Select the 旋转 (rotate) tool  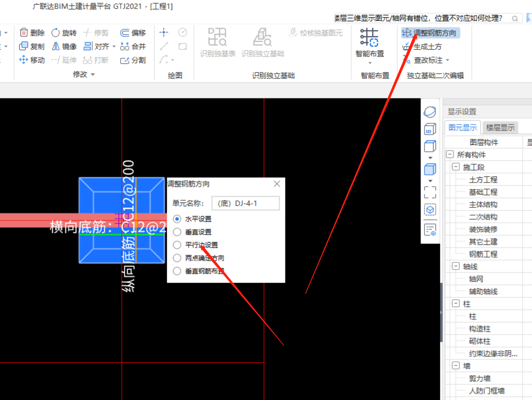pyautogui.click(x=64, y=33)
